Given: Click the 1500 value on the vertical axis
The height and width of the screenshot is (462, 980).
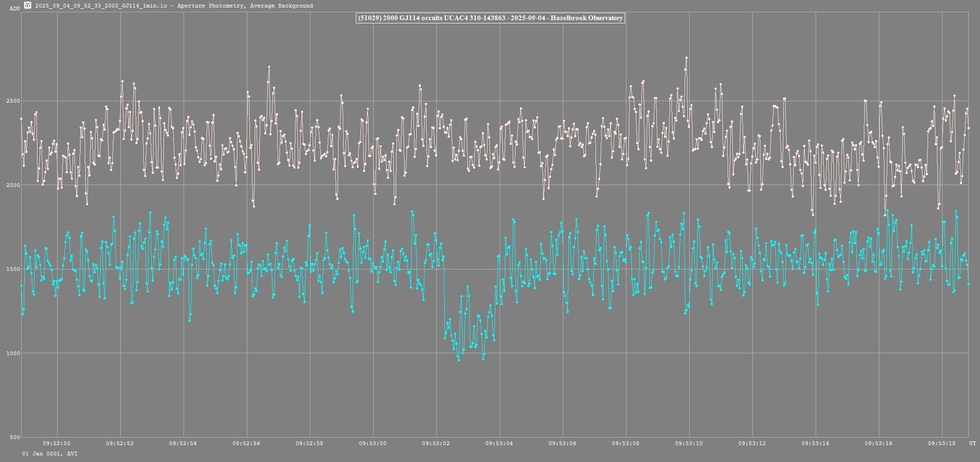Looking at the screenshot, I should tap(13, 269).
